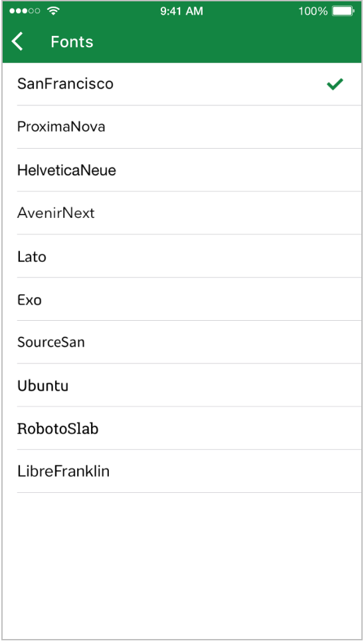Select the HelveticaNeue font option
364x643 pixels.
pyautogui.click(x=182, y=170)
